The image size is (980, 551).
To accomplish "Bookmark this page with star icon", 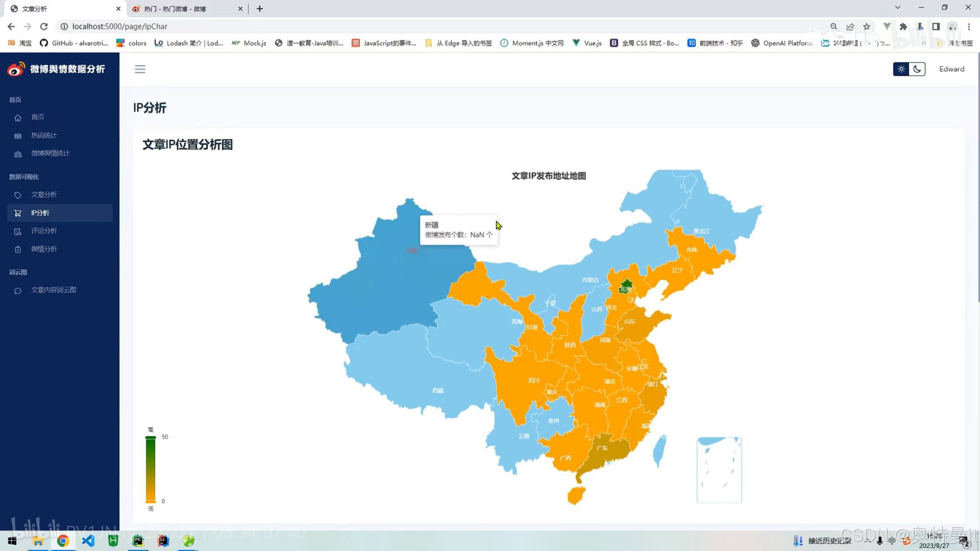I will point(867,27).
